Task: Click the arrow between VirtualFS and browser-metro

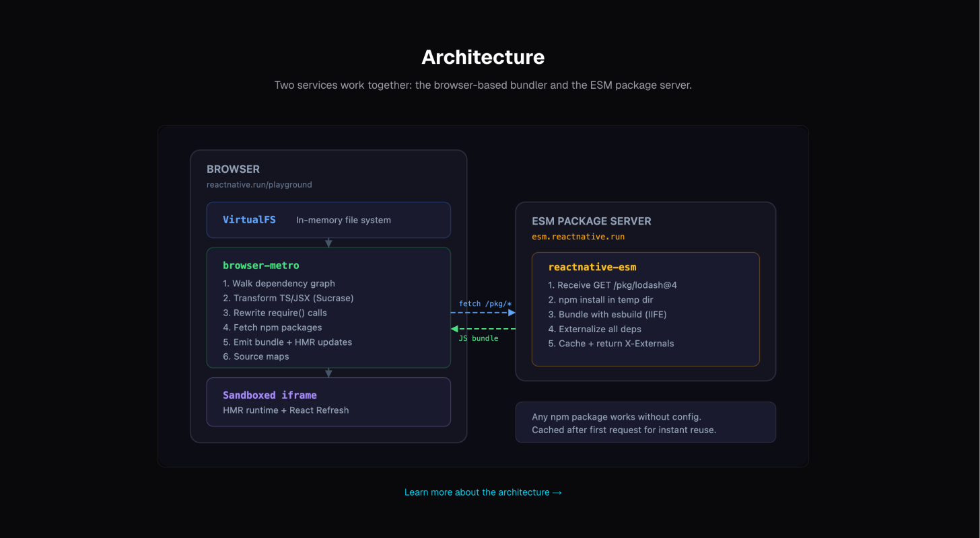Action: pyautogui.click(x=328, y=242)
